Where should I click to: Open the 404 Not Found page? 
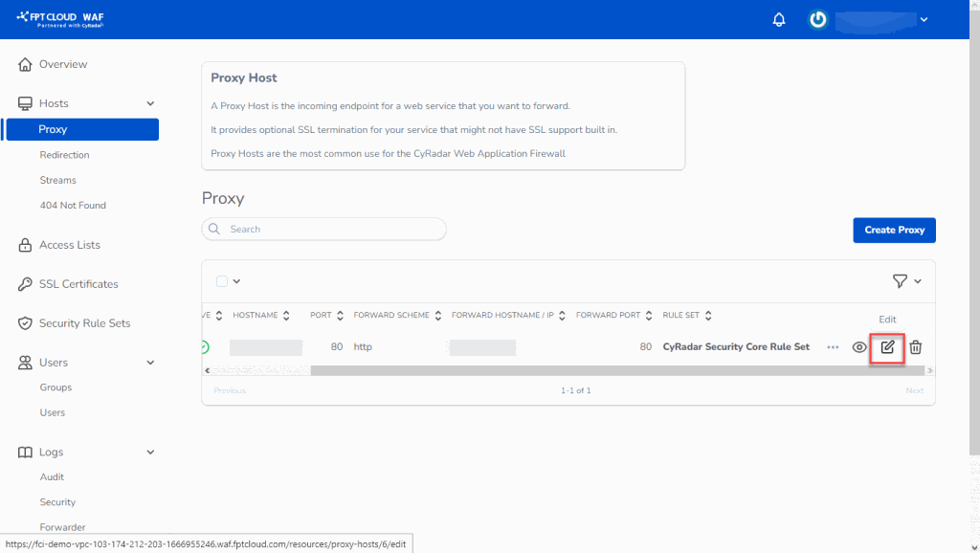coord(73,205)
